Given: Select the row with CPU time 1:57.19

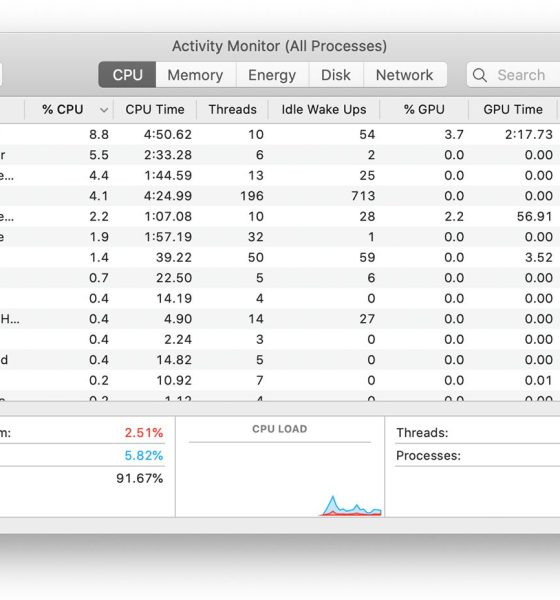Looking at the screenshot, I should point(280,237).
